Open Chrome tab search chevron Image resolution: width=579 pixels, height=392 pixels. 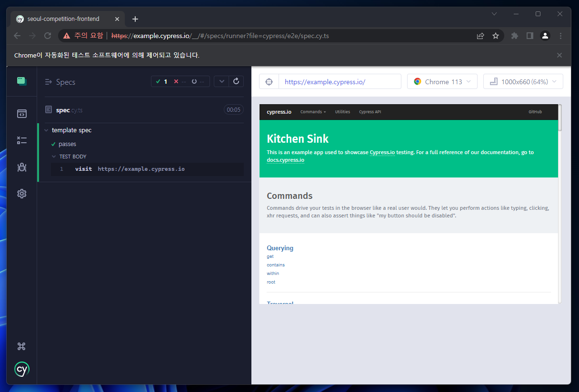(x=494, y=14)
